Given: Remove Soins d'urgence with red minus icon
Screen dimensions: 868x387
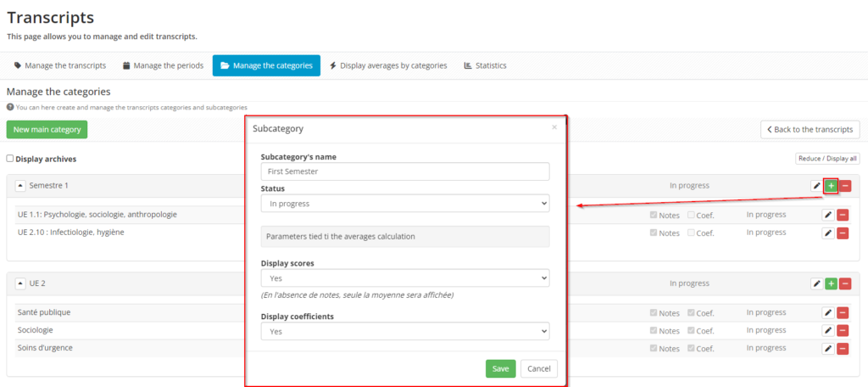Looking at the screenshot, I should (x=843, y=349).
